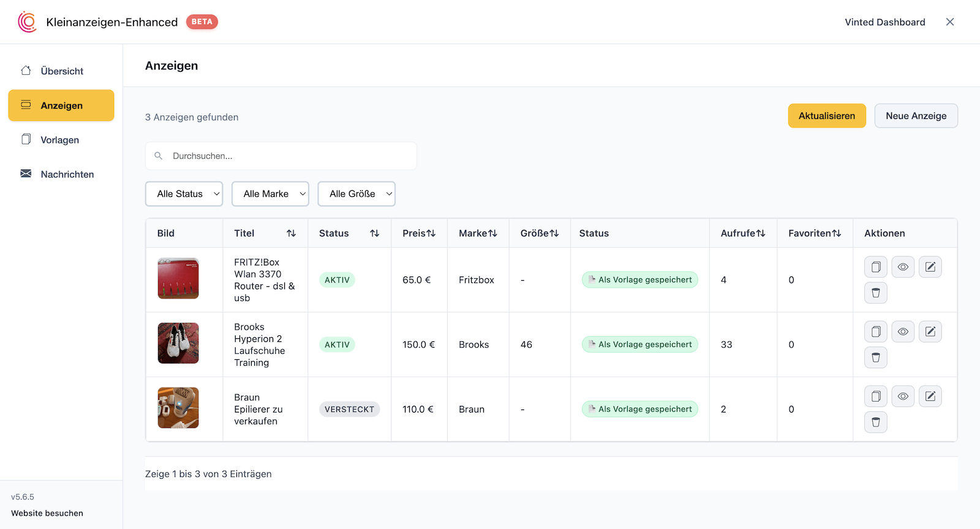This screenshot has width=980, height=529.
Task: Open the Vinted Dashboard link
Action: pyautogui.click(x=885, y=22)
